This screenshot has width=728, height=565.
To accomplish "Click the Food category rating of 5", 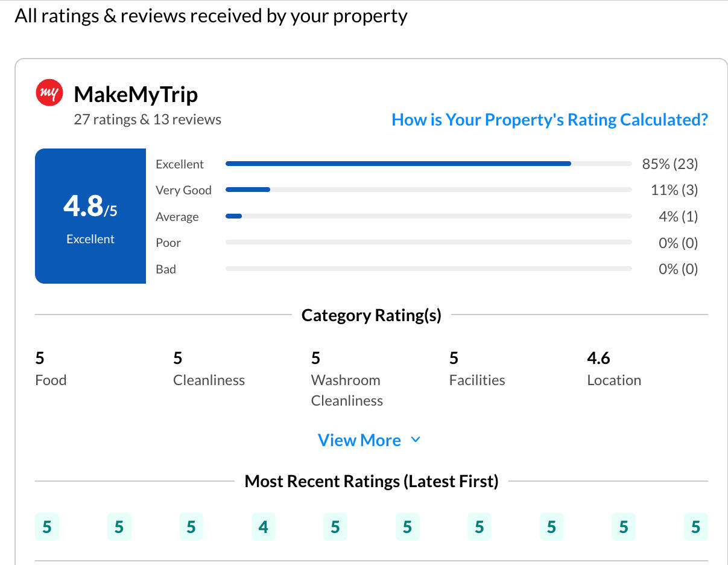I will coord(39,357).
